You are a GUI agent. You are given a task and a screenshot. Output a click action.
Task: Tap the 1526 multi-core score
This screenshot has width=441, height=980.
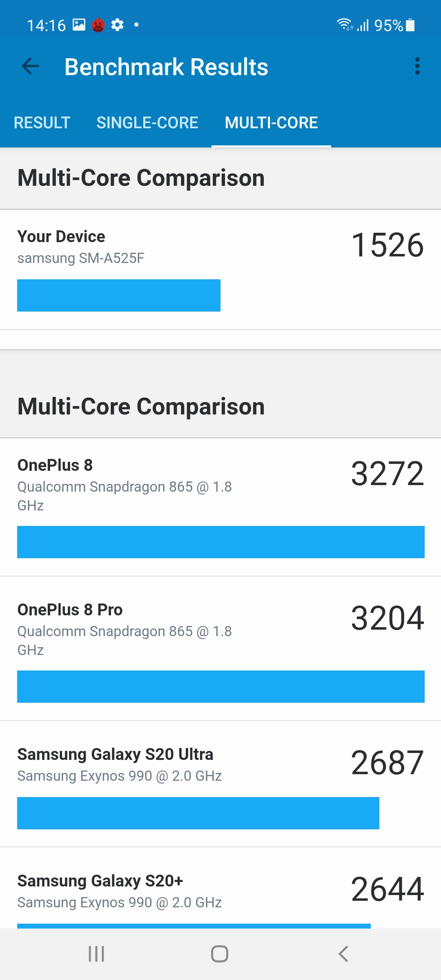[387, 245]
